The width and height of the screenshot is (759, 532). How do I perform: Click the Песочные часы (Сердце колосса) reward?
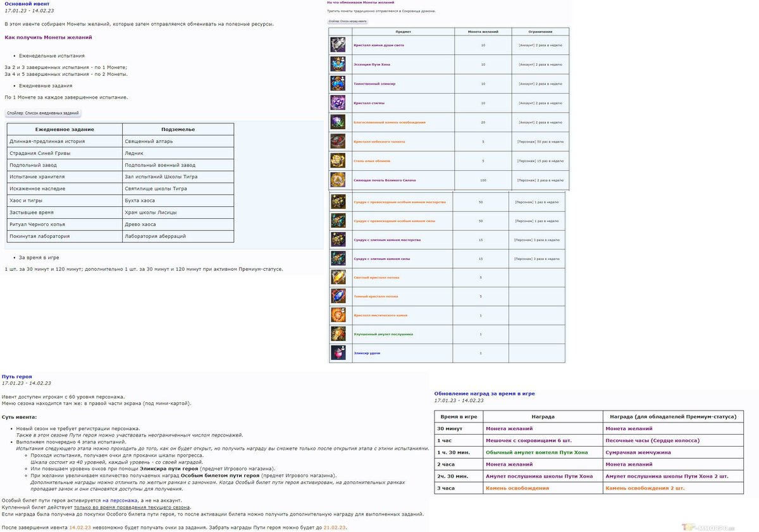(x=653, y=440)
